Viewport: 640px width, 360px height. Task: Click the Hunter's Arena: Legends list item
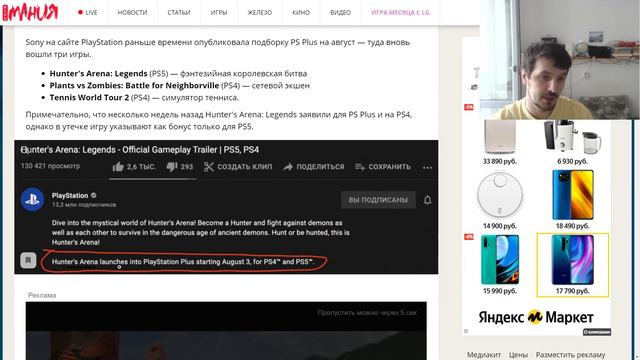[178, 73]
